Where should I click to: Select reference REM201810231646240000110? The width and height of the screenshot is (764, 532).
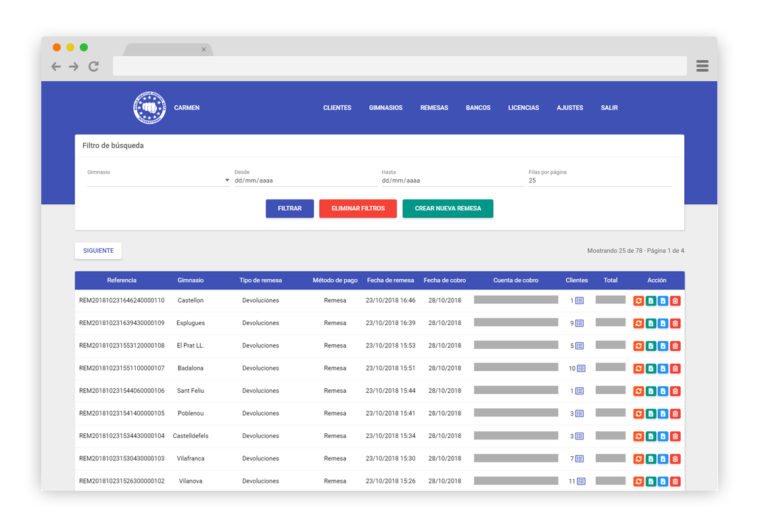[122, 301]
